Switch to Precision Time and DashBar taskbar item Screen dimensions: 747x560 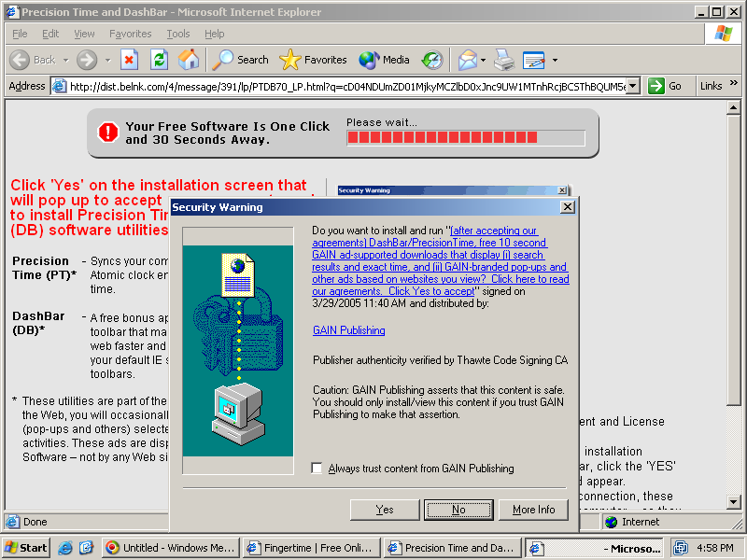453,548
